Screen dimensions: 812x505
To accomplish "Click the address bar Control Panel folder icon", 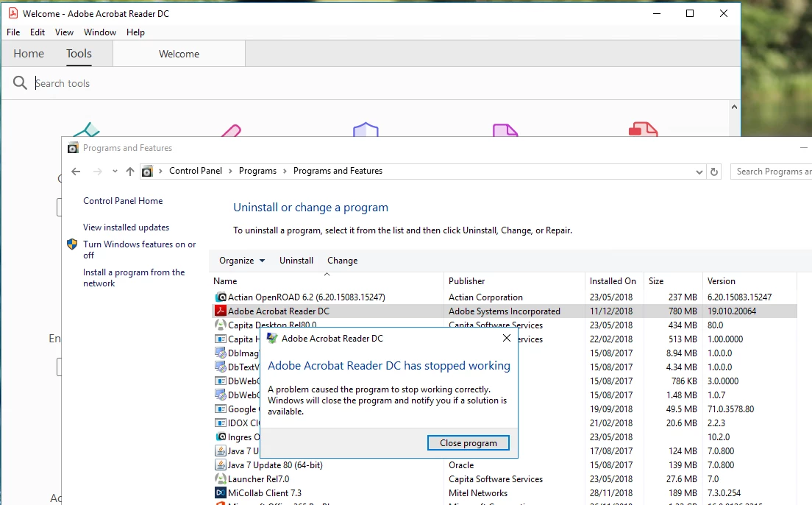I will [147, 171].
